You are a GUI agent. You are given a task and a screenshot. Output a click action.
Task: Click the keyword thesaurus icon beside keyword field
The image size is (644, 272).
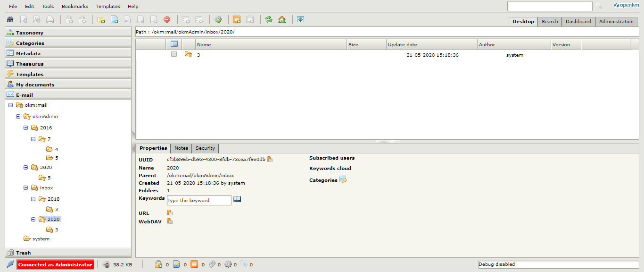click(x=237, y=199)
